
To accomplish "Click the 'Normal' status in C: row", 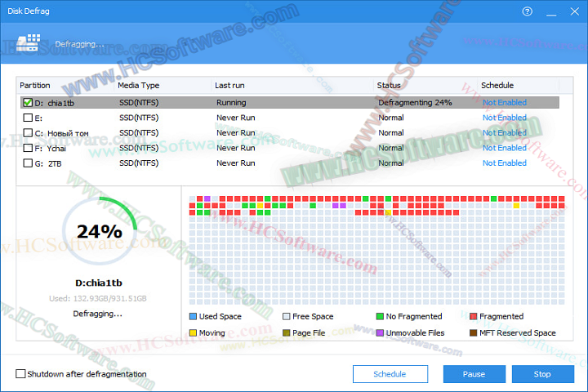I will 390,132.
